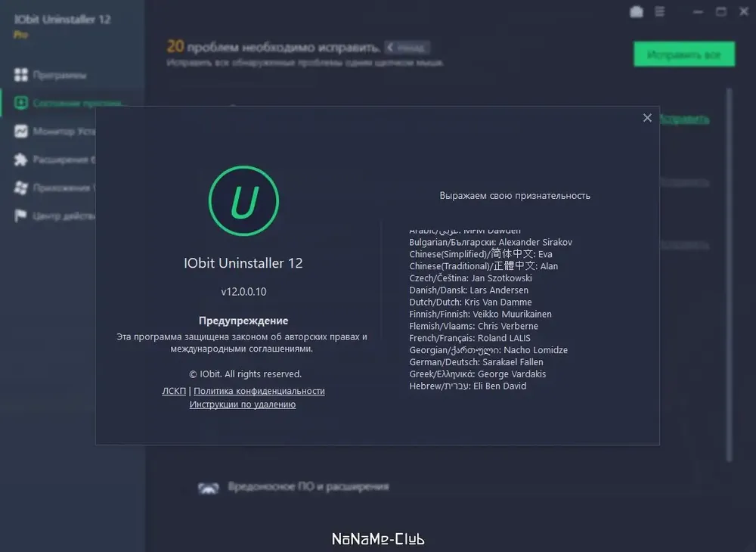Screen dimensions: 756x552
Task: Open the Action Center flag icon
Action: tap(20, 216)
